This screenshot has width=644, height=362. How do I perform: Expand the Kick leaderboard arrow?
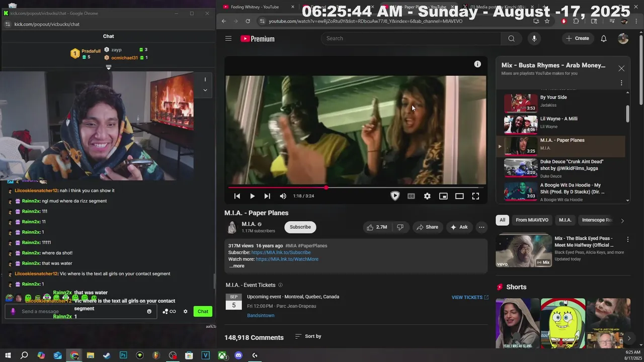point(109,67)
